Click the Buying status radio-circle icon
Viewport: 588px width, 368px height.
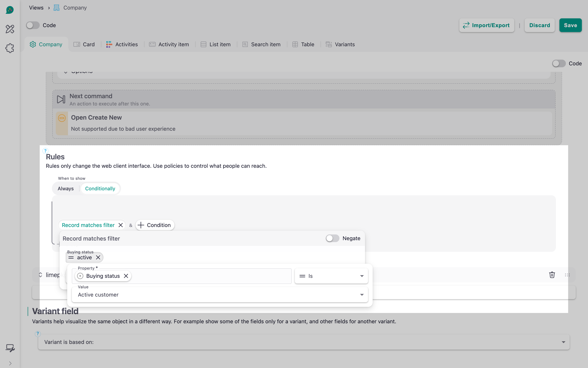click(80, 276)
